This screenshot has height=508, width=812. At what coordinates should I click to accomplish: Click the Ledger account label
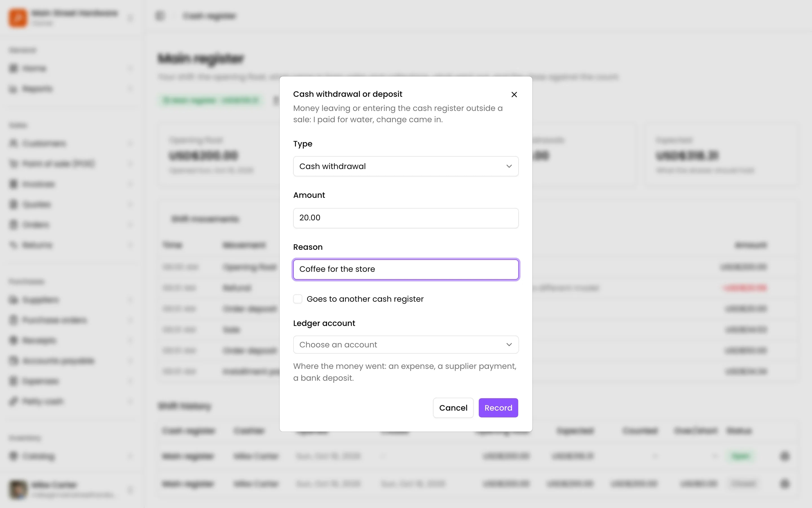coord(324,323)
